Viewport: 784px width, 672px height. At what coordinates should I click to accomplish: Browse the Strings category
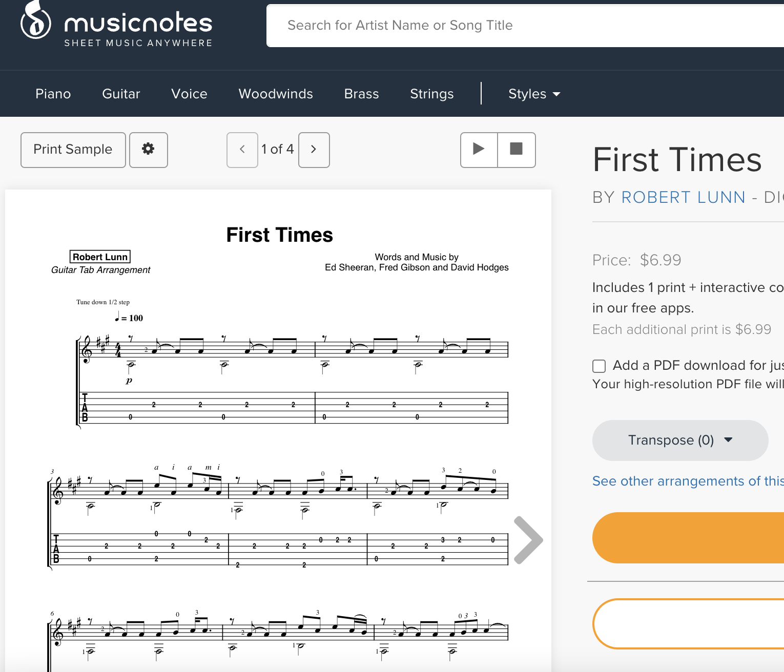click(431, 94)
